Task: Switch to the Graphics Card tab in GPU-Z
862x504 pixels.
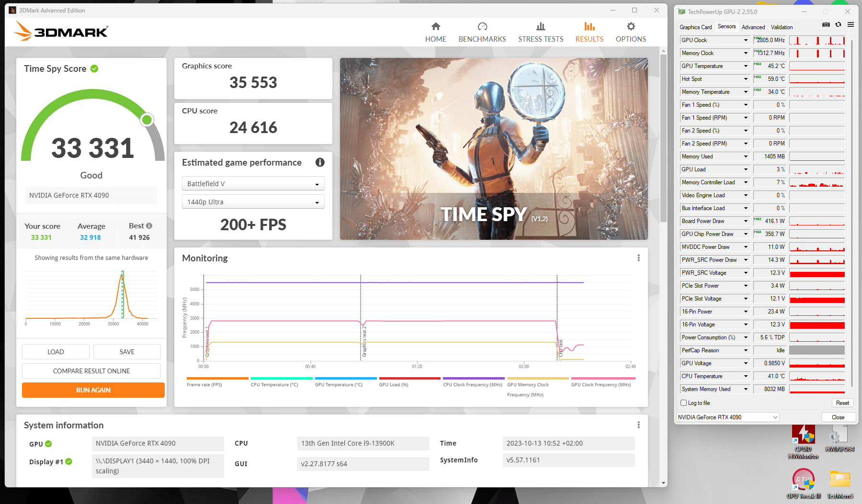Action: 695,27
